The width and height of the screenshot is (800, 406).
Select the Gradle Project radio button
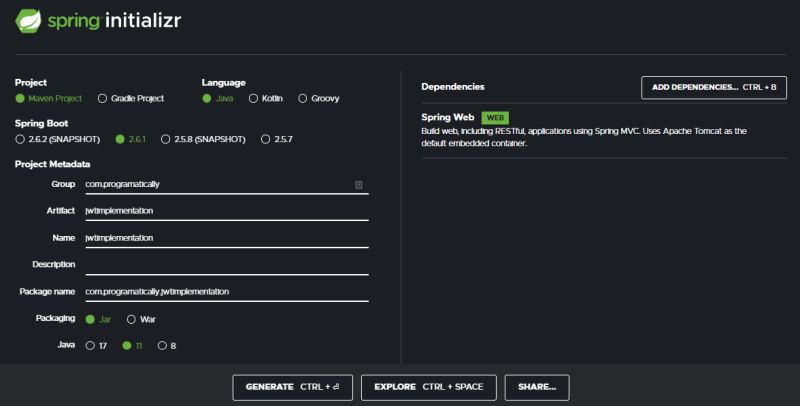coord(102,98)
